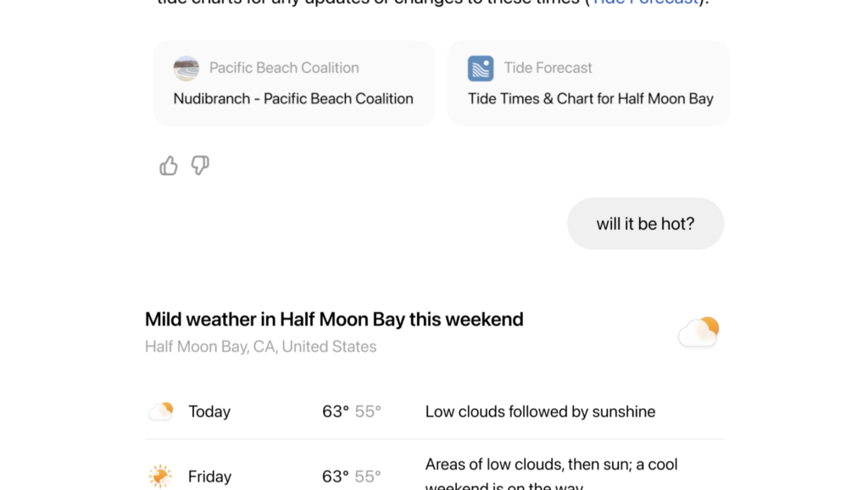Select the Friday forecast row label
The image size is (868, 490).
(209, 476)
